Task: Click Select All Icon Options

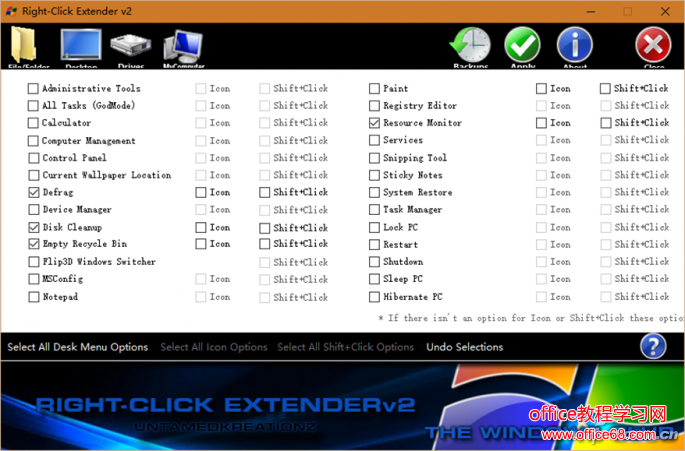Action: (214, 347)
